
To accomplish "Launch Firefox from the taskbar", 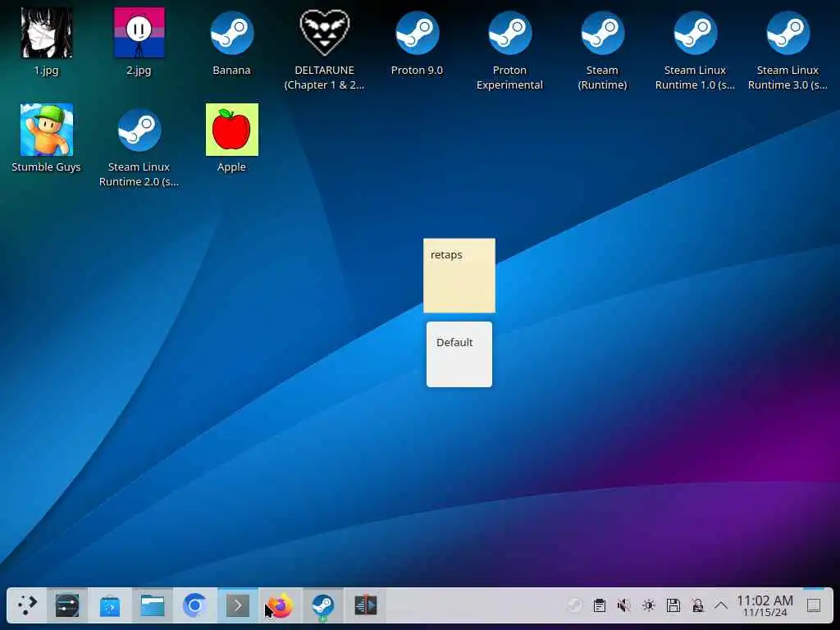I will click(281, 605).
